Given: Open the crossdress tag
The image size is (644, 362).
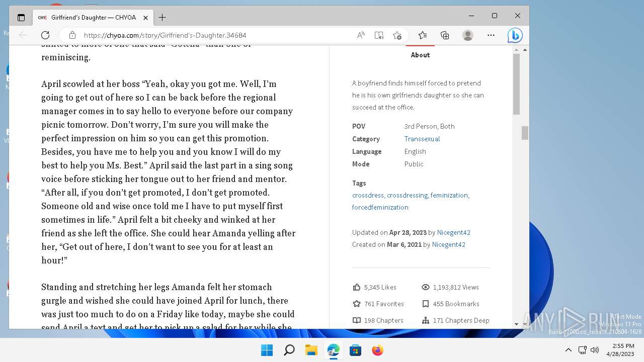Looking at the screenshot, I should pos(368,195).
